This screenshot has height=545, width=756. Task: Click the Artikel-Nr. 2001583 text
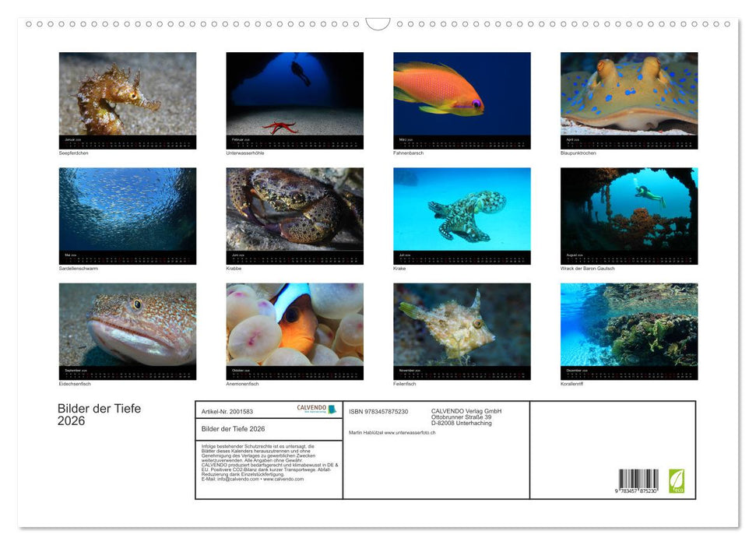coord(230,412)
